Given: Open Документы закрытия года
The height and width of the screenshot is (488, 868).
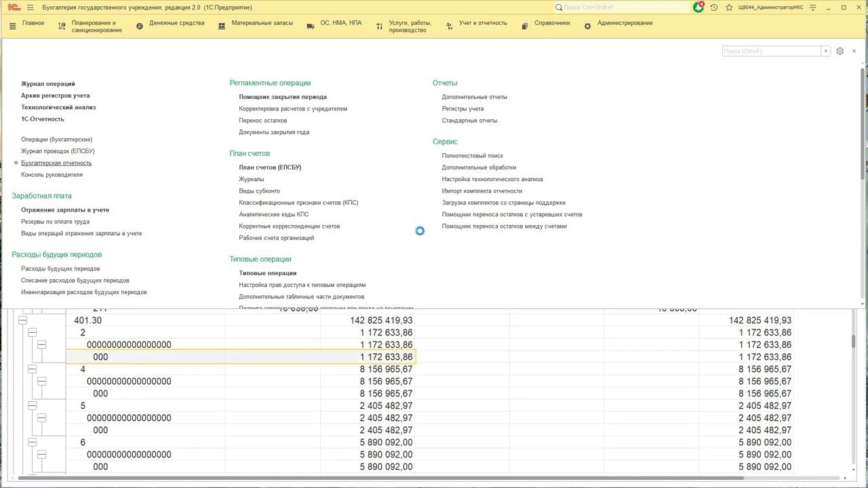Looking at the screenshot, I should 274,132.
